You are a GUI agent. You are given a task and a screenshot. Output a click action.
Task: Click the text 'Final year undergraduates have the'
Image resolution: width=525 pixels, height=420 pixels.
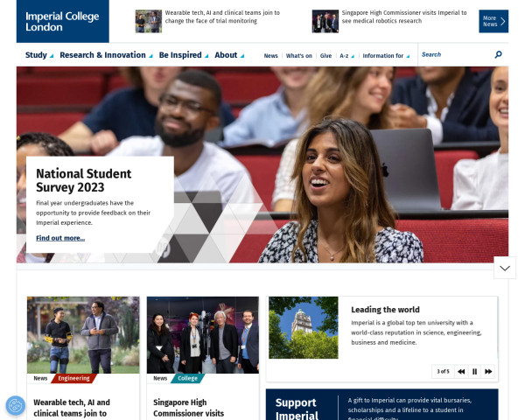pos(85,203)
